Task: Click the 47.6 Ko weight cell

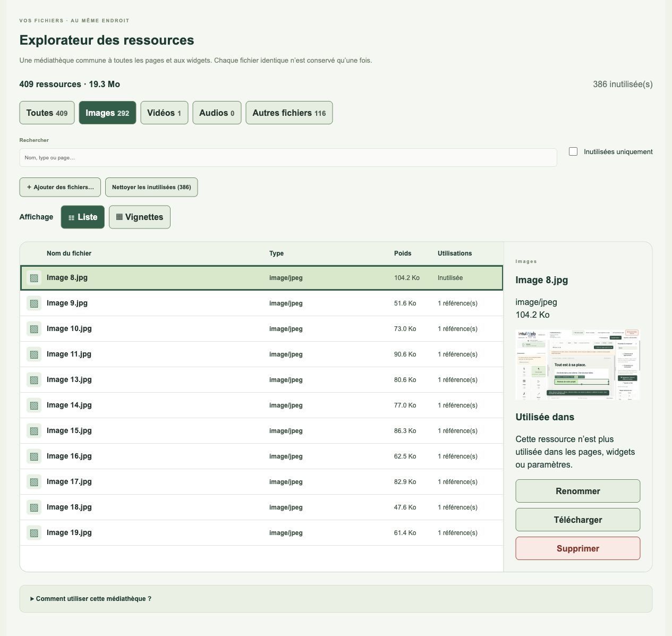Action: pyautogui.click(x=405, y=507)
